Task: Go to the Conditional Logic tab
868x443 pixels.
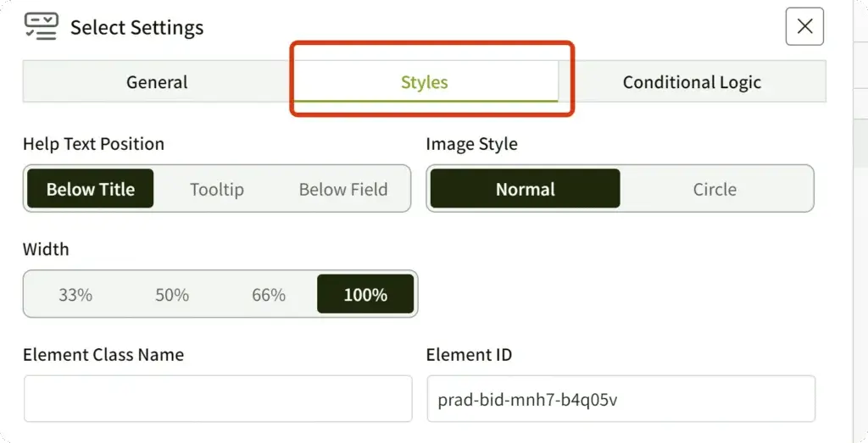Action: click(x=692, y=82)
